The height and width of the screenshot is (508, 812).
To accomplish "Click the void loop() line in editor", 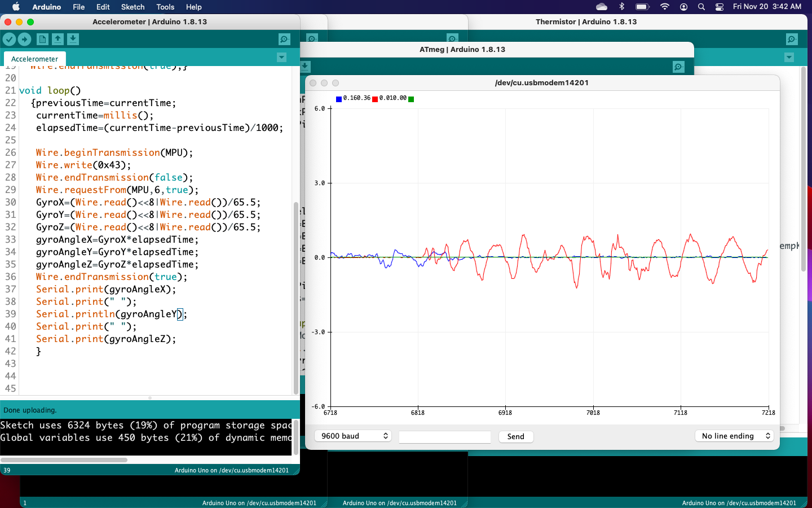I will (50, 90).
